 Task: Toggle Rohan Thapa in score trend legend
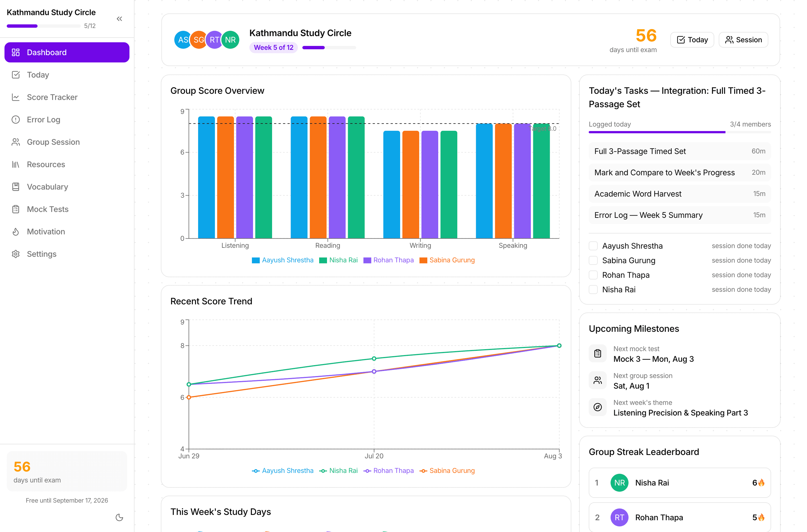pyautogui.click(x=388, y=471)
